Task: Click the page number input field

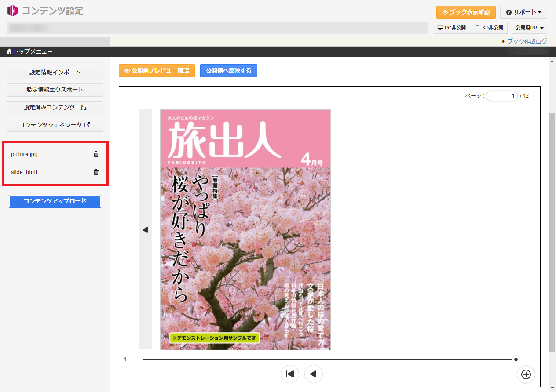Action: coord(501,96)
